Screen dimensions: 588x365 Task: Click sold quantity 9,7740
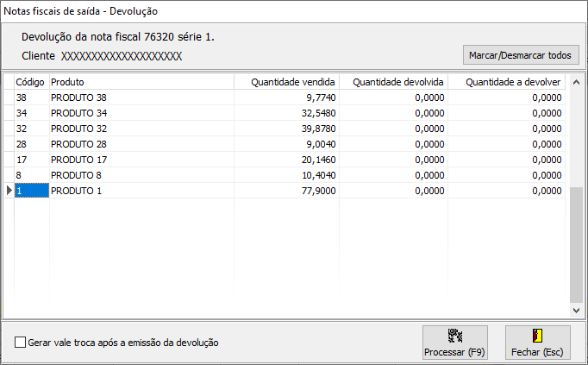pos(286,98)
